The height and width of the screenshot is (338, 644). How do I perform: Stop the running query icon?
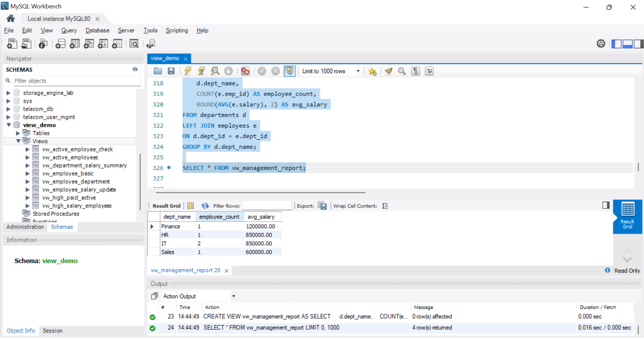(x=229, y=71)
